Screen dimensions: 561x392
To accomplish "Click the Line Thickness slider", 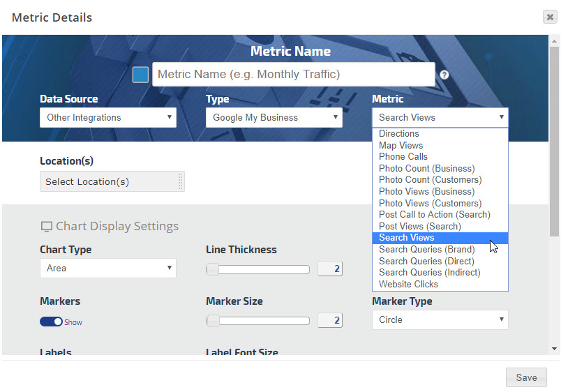I will [x=258, y=269].
